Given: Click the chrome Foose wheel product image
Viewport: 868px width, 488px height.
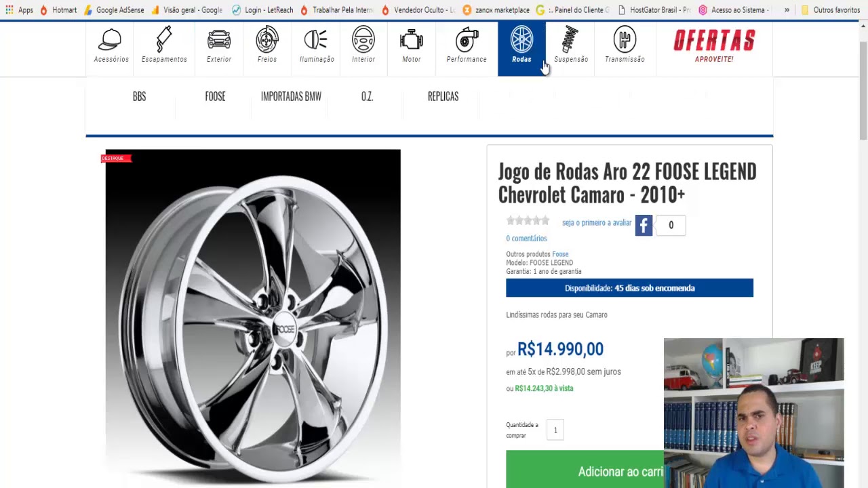Looking at the screenshot, I should pos(253,317).
